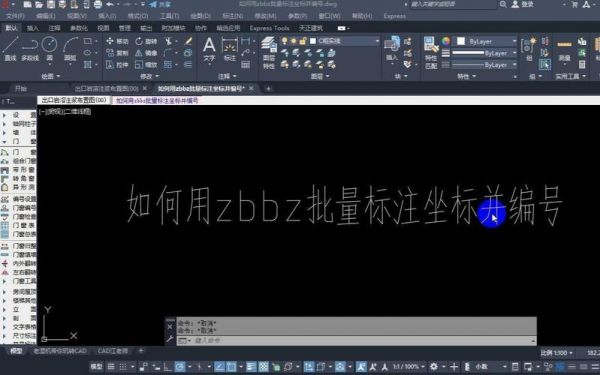Click the Open file icon in quick access toolbar

[x=39, y=5]
